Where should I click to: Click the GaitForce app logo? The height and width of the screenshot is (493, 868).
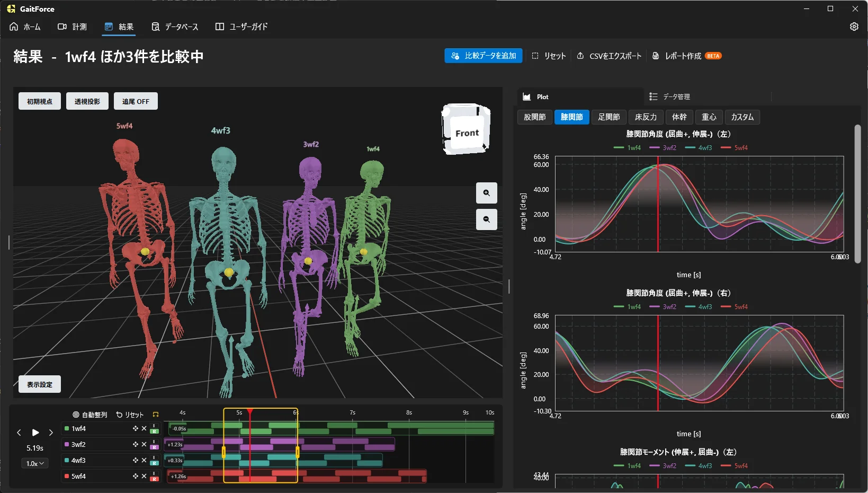click(x=11, y=9)
